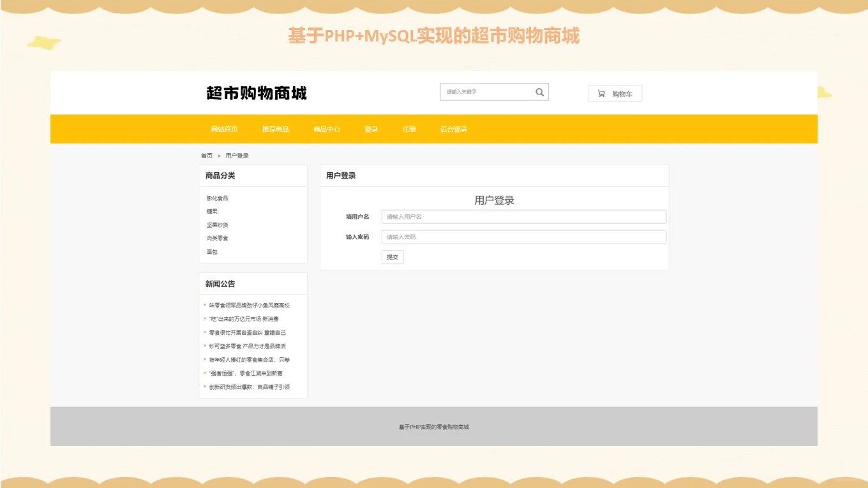Click the 超市购物商城 site title
Screen dimensions: 868x488
point(255,92)
